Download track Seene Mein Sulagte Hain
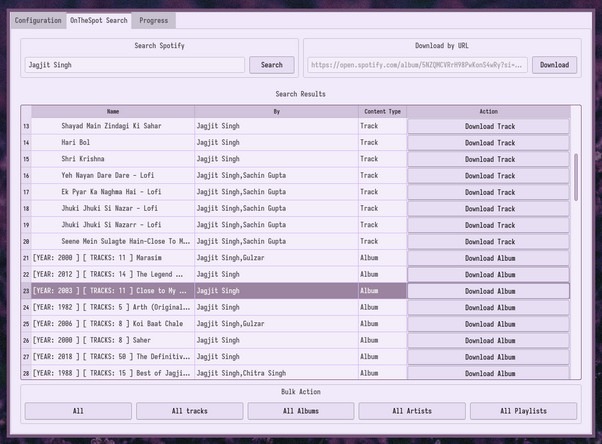This screenshot has height=444, width=602. [x=488, y=242]
